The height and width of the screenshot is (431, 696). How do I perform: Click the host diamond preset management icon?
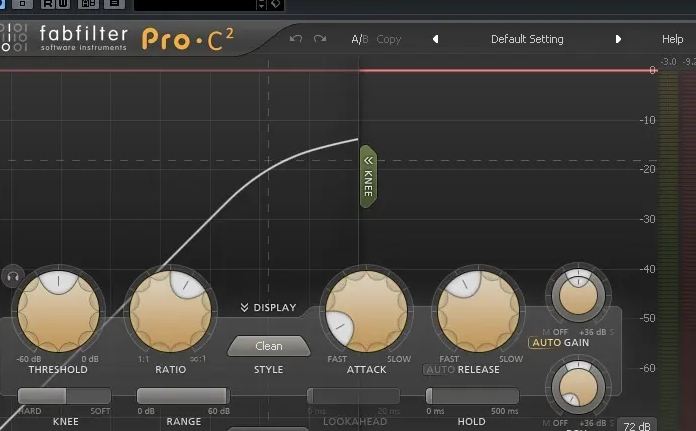[276, 4]
